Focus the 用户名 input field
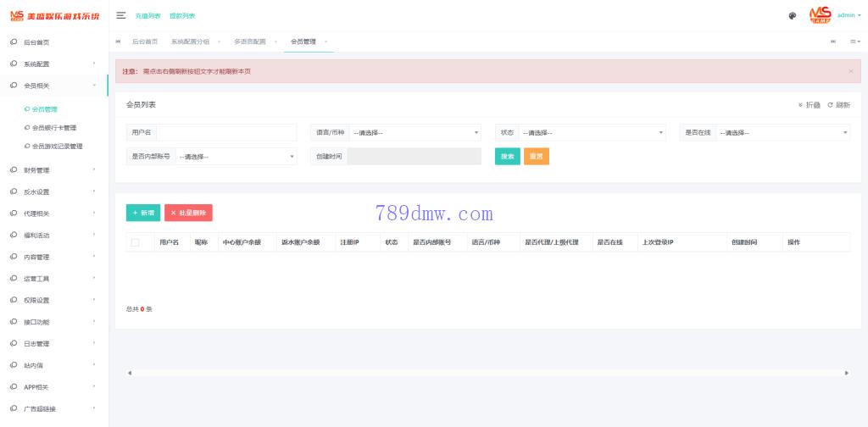This screenshot has width=868, height=427. 226,132
